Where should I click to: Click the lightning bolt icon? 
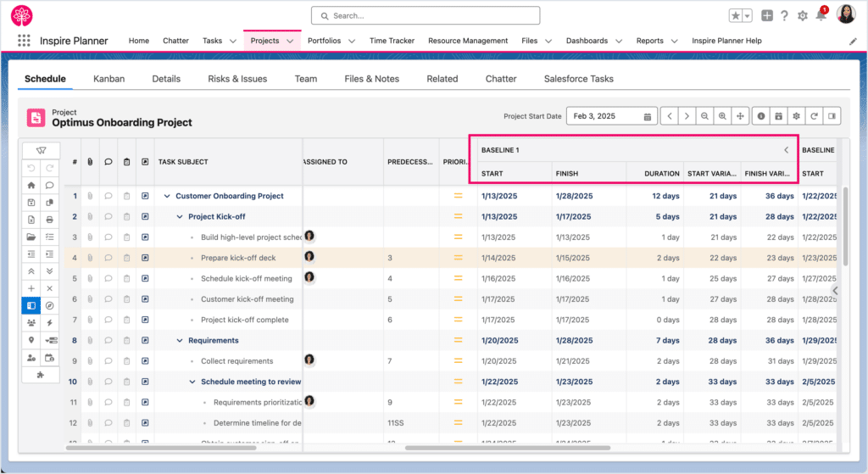tap(50, 323)
